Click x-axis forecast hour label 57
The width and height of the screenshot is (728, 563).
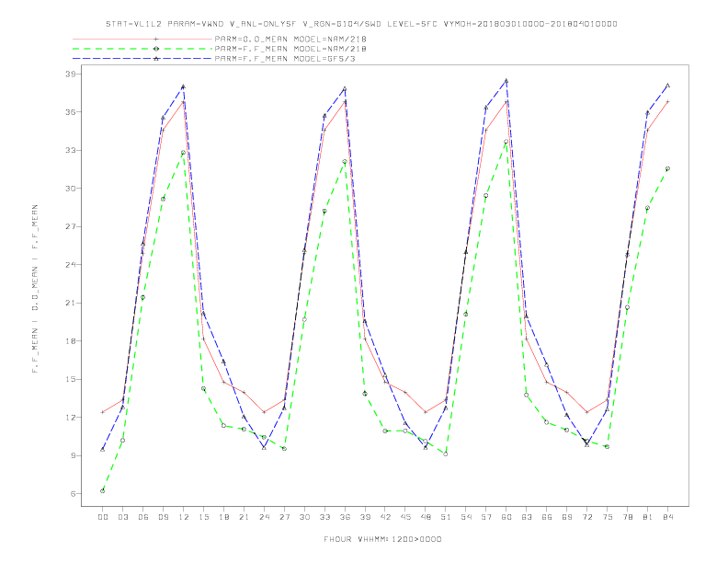pyautogui.click(x=486, y=517)
